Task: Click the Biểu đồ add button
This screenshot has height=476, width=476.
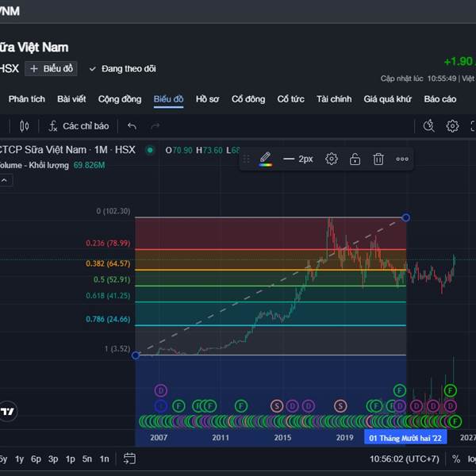Action: pyautogui.click(x=49, y=69)
